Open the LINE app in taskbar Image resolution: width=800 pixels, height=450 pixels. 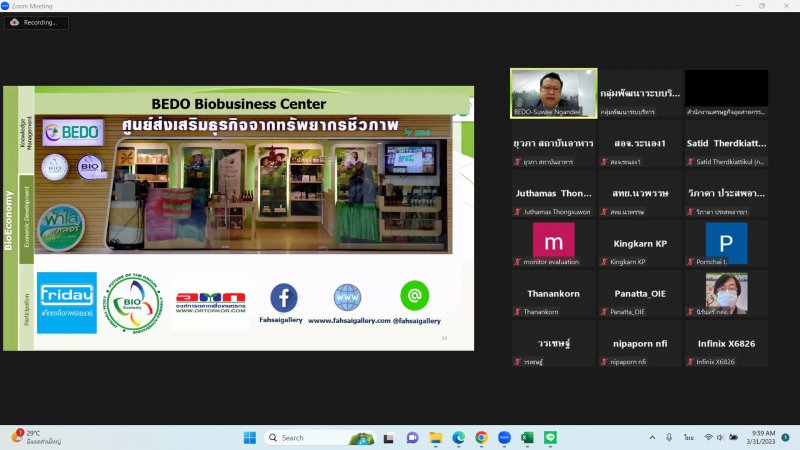point(550,438)
